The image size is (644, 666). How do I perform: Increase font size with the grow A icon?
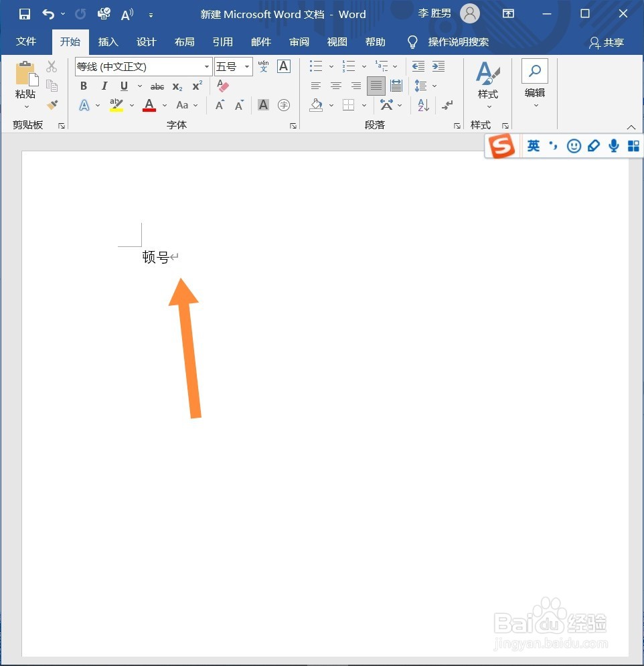pos(220,105)
